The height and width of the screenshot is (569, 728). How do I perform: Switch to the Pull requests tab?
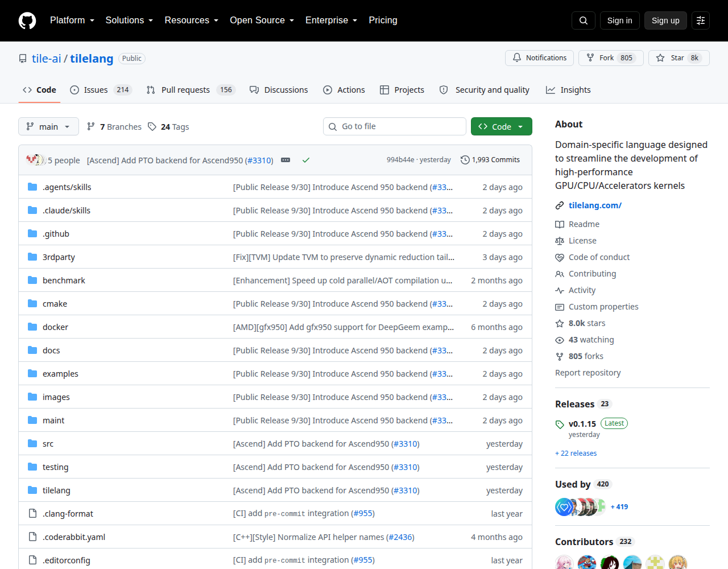[190, 90]
